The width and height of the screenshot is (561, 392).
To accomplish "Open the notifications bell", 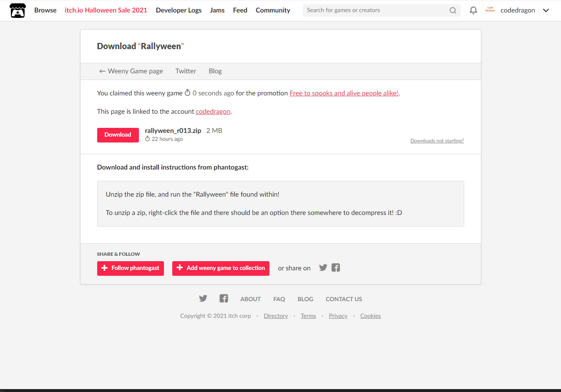I will click(473, 10).
